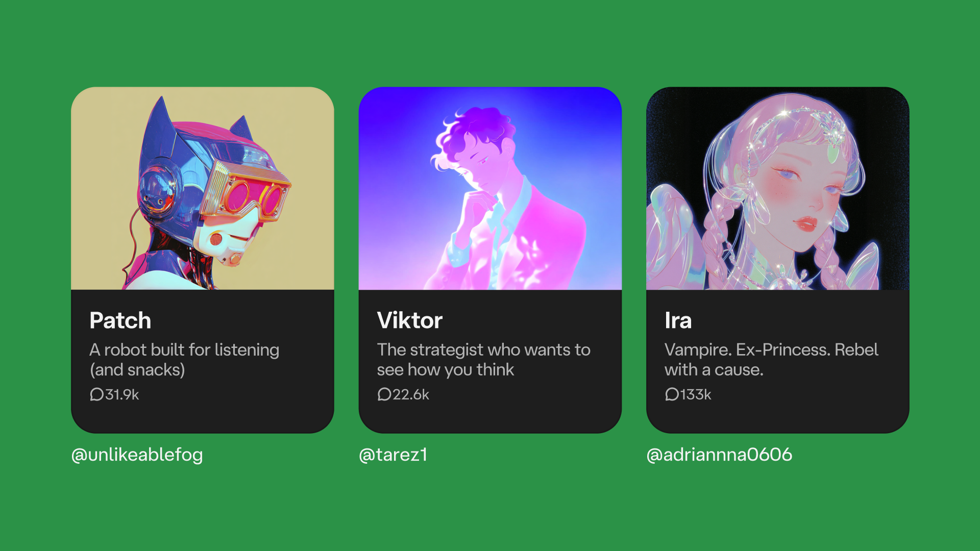
Task: Click the 31.9k chat count
Action: click(x=122, y=394)
